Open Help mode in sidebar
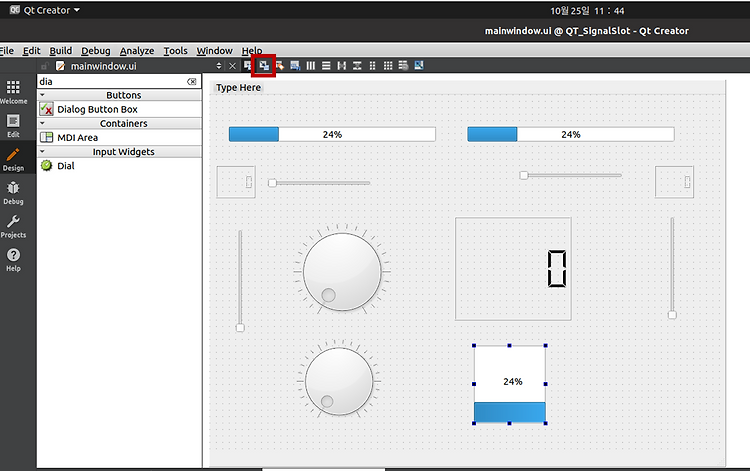This screenshot has height=471, width=750. (x=13, y=260)
